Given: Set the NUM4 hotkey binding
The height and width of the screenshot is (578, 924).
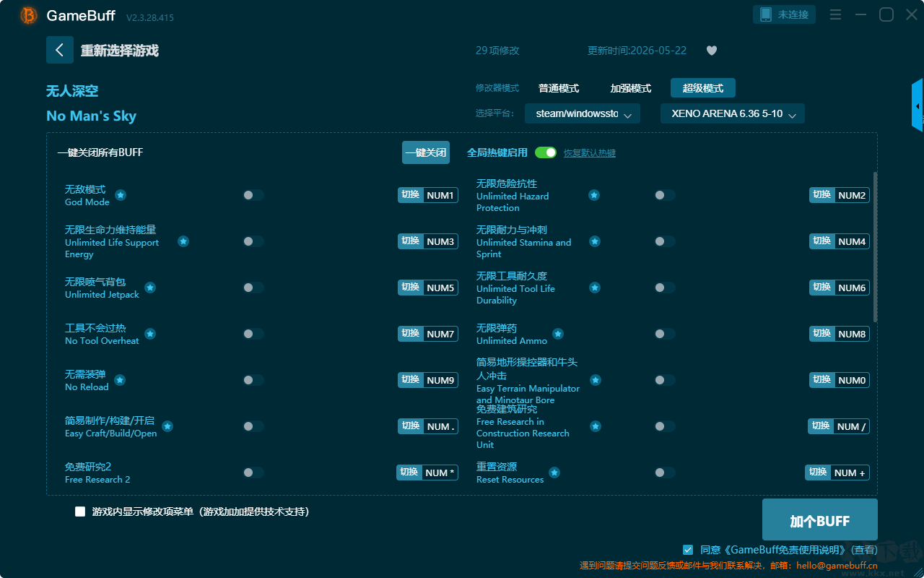Looking at the screenshot, I should pos(840,241).
